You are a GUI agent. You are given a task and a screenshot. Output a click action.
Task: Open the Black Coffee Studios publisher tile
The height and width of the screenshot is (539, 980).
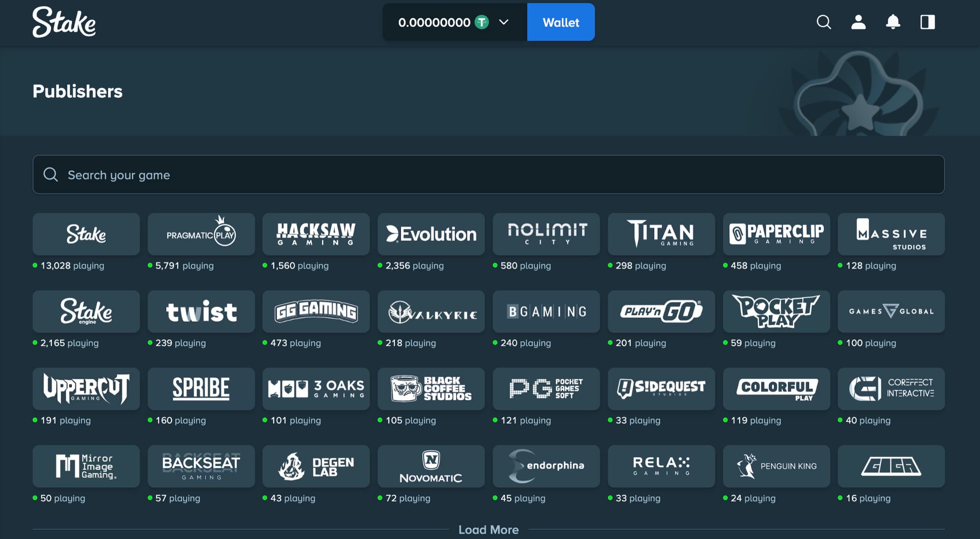point(431,389)
